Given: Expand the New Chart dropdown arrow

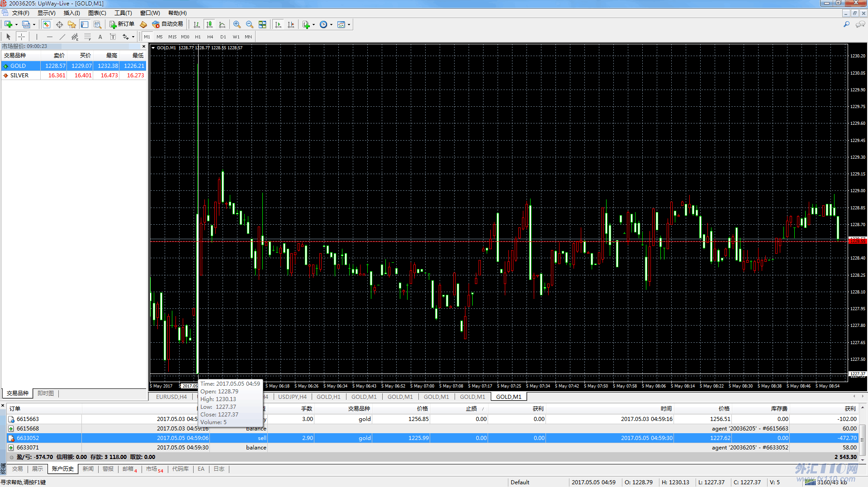Looking at the screenshot, I should (16, 25).
